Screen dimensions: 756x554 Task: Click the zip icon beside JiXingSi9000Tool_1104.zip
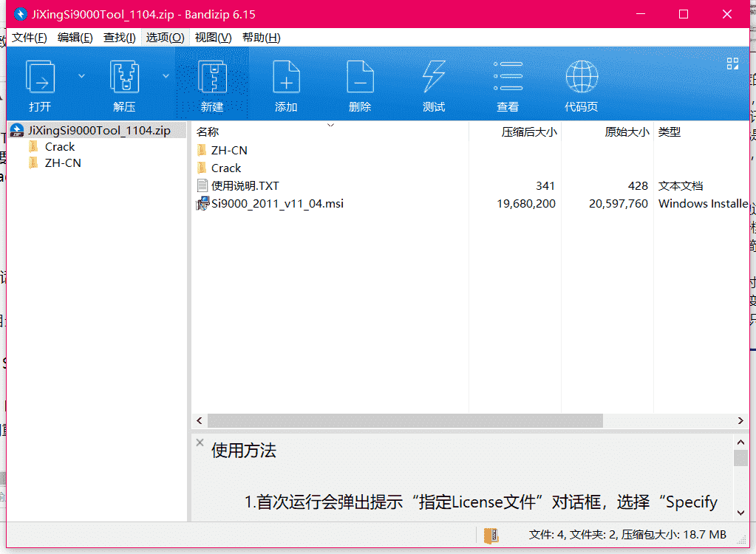tap(17, 131)
